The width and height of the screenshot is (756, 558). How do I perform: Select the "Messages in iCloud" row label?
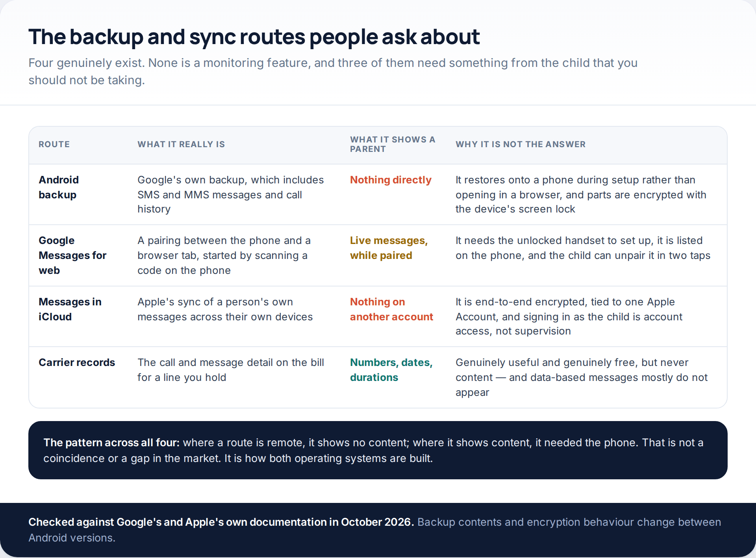tap(70, 309)
